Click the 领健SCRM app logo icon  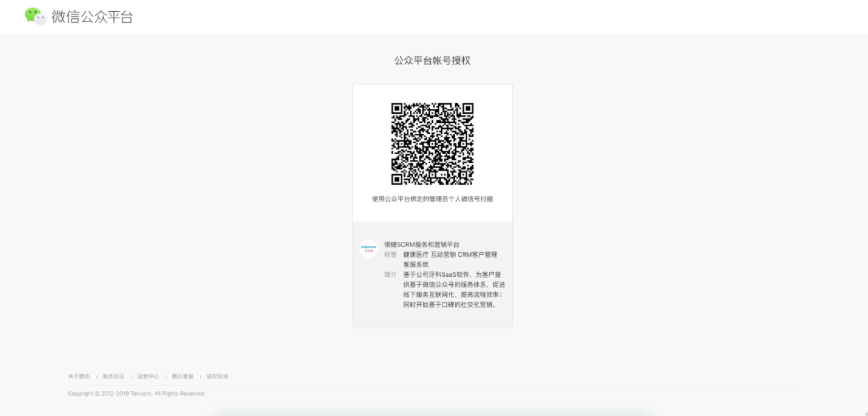pos(368,248)
